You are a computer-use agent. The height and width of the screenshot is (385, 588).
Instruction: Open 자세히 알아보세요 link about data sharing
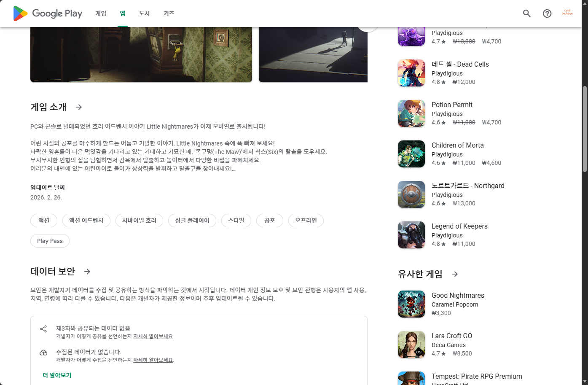[x=153, y=337]
